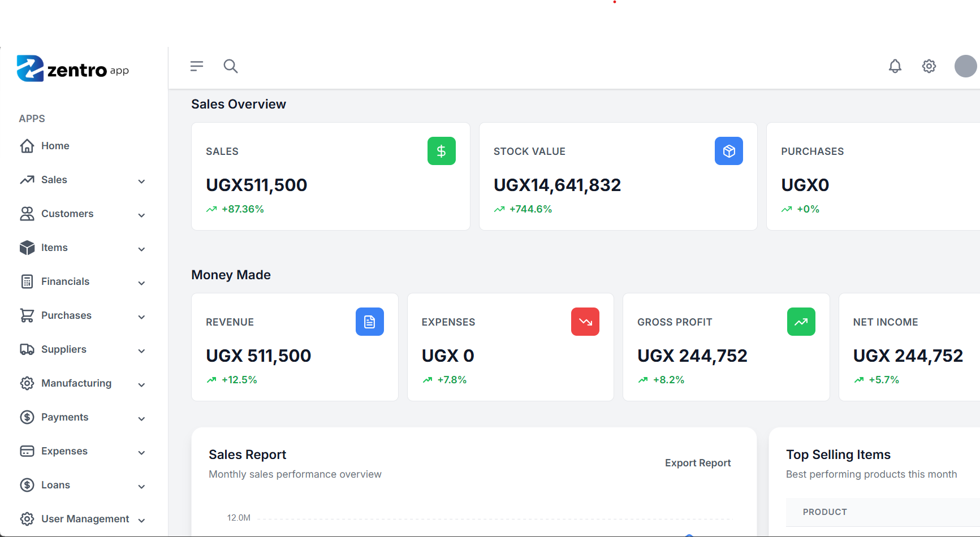Expand the Customers menu chevron
The width and height of the screenshot is (980, 537).
click(x=141, y=215)
